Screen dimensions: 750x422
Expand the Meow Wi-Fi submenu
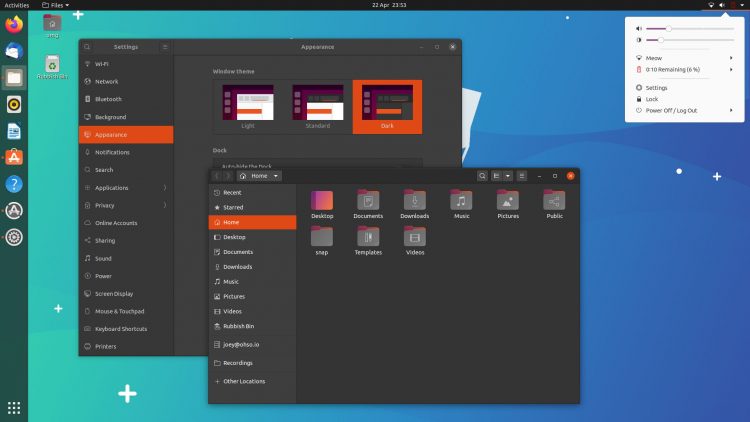click(731, 58)
